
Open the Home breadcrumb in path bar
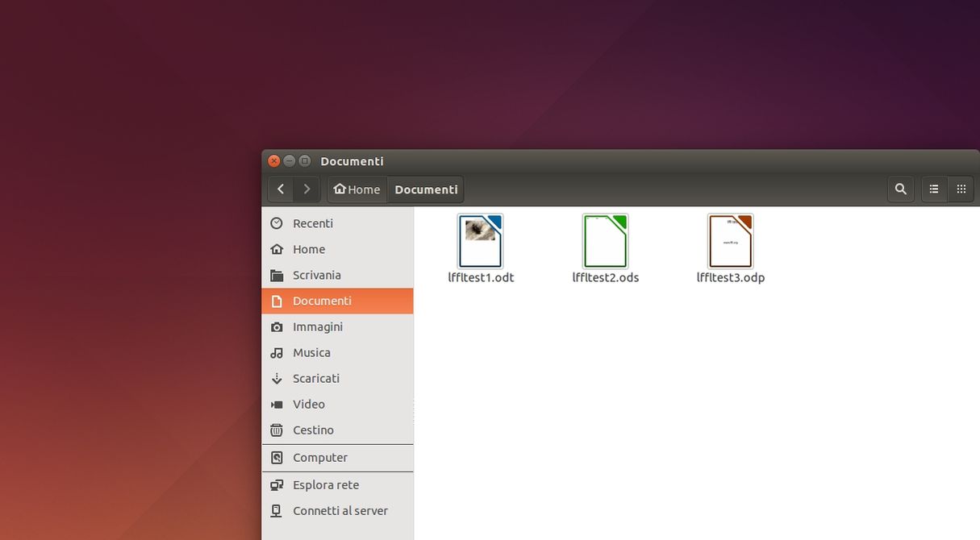point(357,189)
